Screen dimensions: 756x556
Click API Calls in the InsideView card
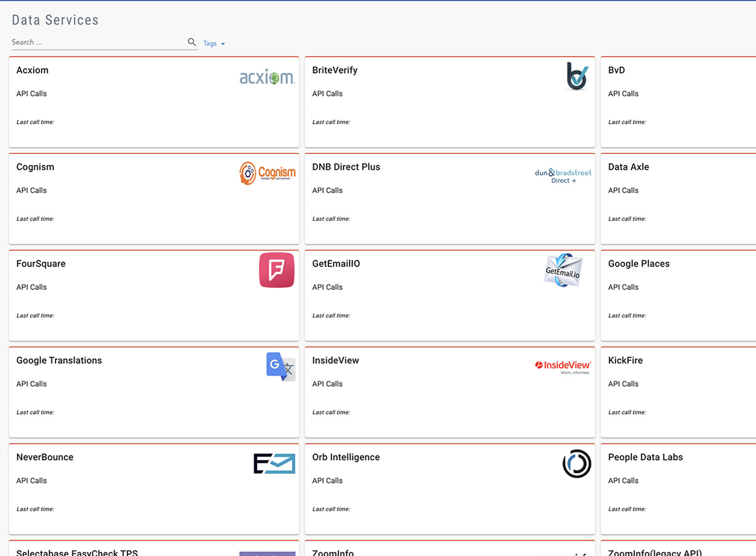327,384
